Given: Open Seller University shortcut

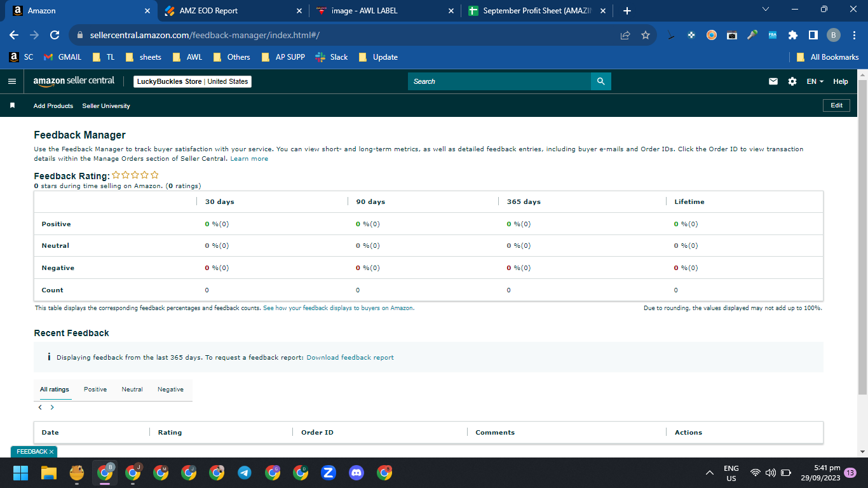Looking at the screenshot, I should 106,106.
